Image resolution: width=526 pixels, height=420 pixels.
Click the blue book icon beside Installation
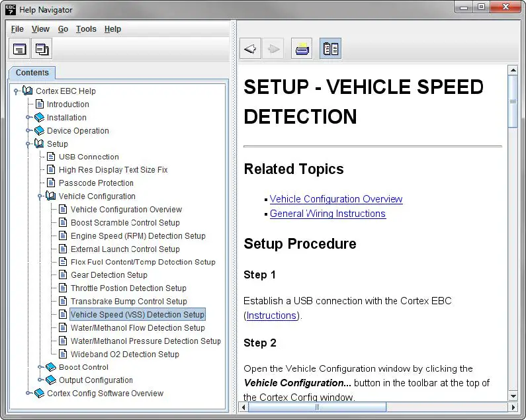[x=39, y=118]
